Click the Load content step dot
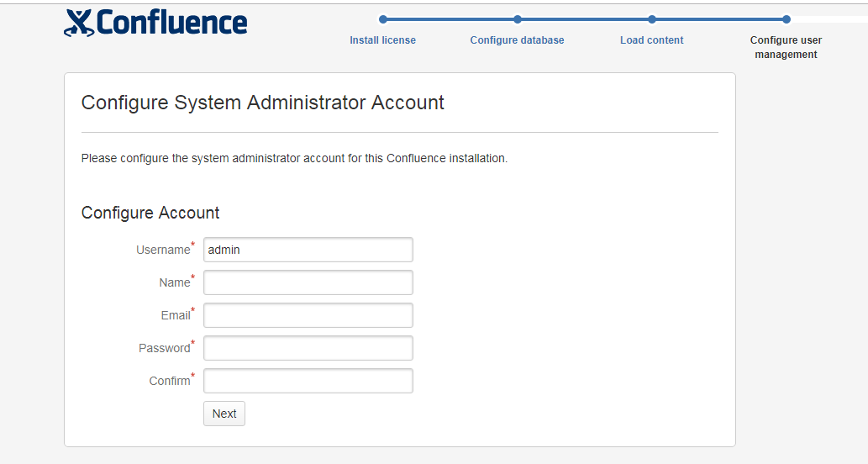Image resolution: width=868 pixels, height=464 pixels. click(652, 19)
